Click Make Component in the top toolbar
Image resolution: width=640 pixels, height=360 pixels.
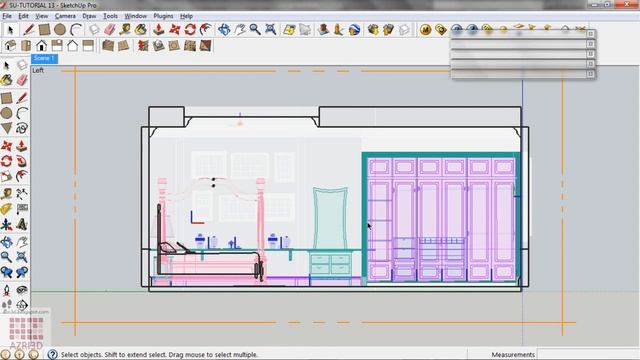point(94,30)
